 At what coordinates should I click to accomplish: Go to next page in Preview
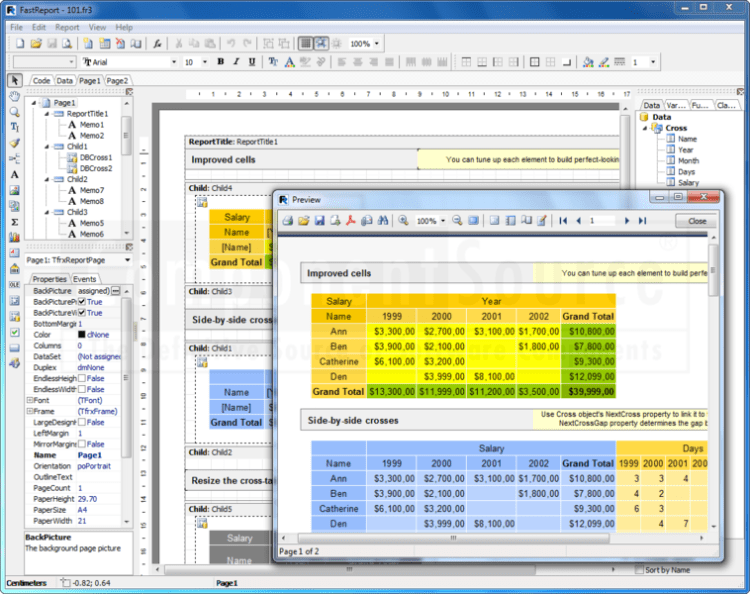(627, 220)
